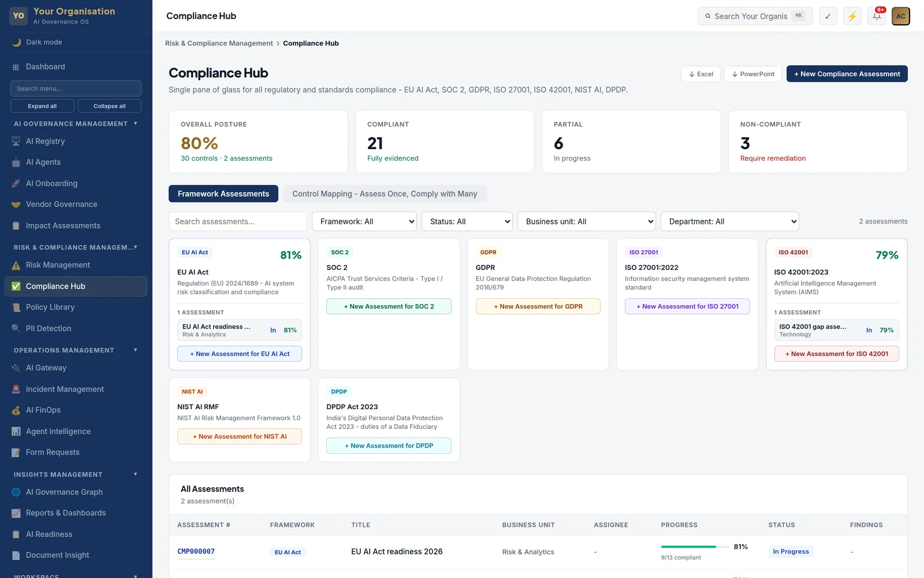924x578 pixels.
Task: Click the Search assessments field
Action: click(x=238, y=221)
